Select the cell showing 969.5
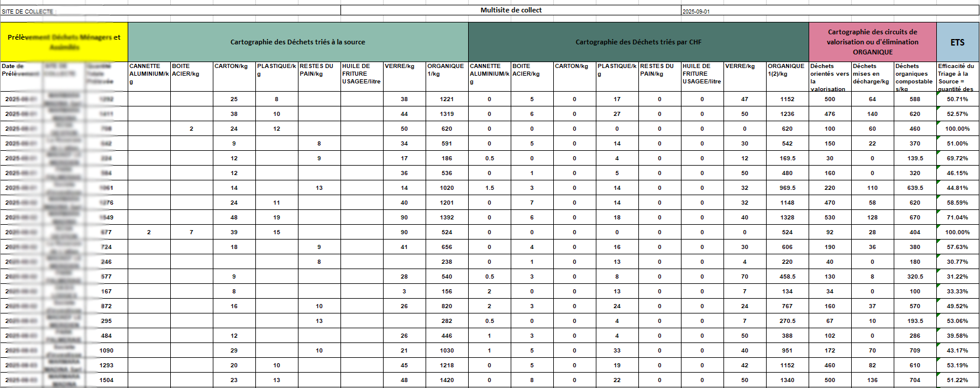Viewport: 980px width, 388px height. [787, 187]
